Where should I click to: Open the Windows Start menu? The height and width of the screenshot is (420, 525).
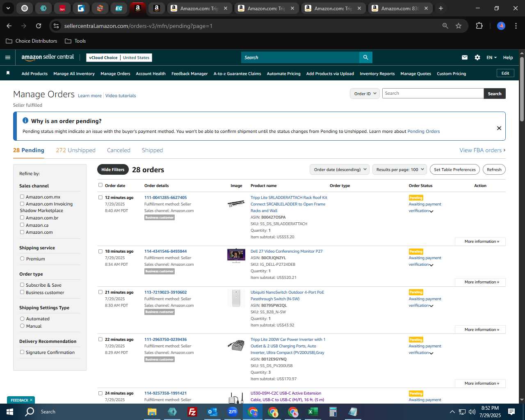10,412
